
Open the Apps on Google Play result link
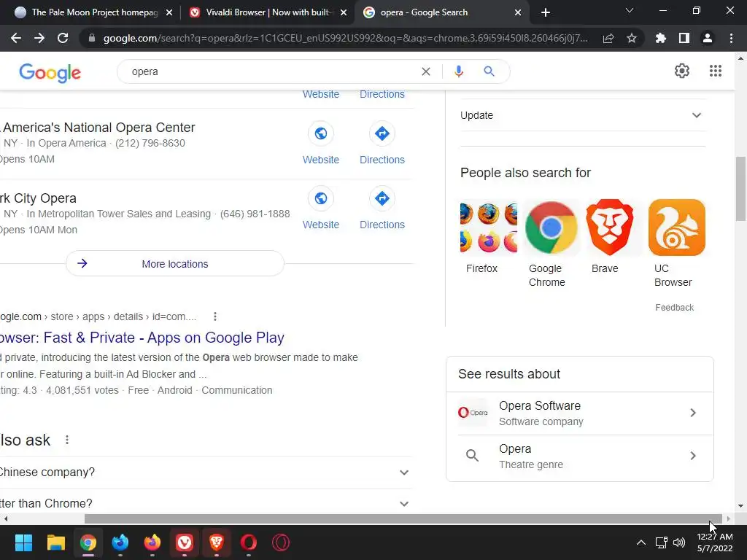[x=142, y=338]
